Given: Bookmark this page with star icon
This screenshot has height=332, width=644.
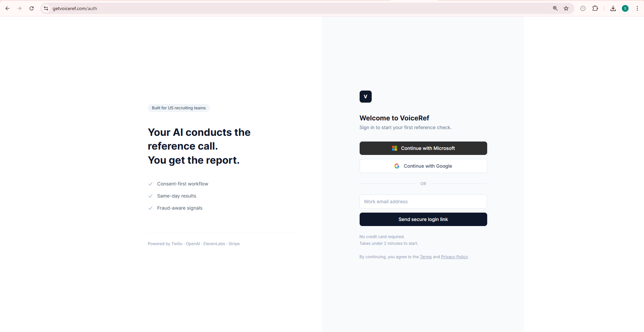Looking at the screenshot, I should (x=566, y=8).
